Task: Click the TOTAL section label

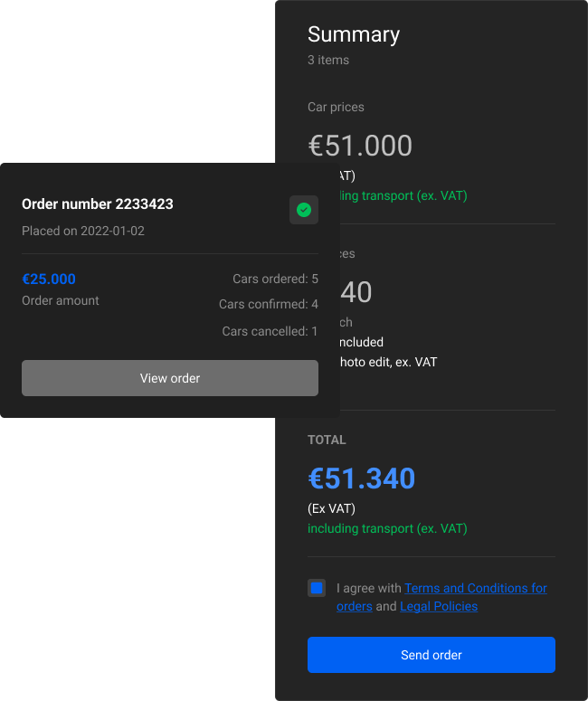Action: pyautogui.click(x=327, y=440)
